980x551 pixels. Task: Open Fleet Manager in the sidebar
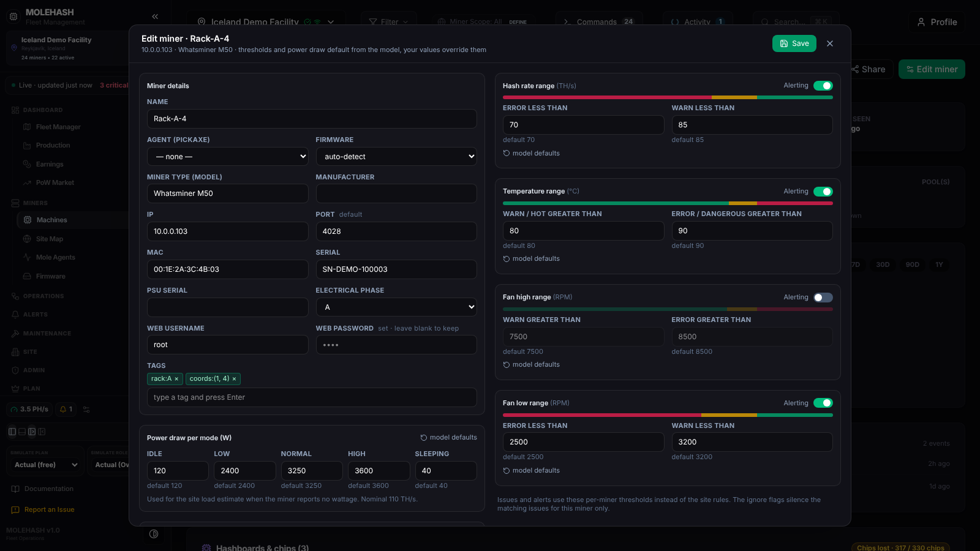click(58, 127)
